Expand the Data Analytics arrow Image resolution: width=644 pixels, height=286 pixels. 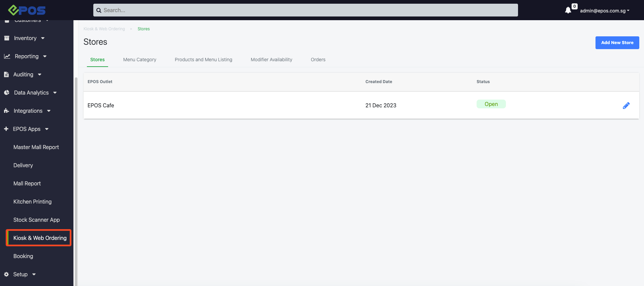[55, 93]
